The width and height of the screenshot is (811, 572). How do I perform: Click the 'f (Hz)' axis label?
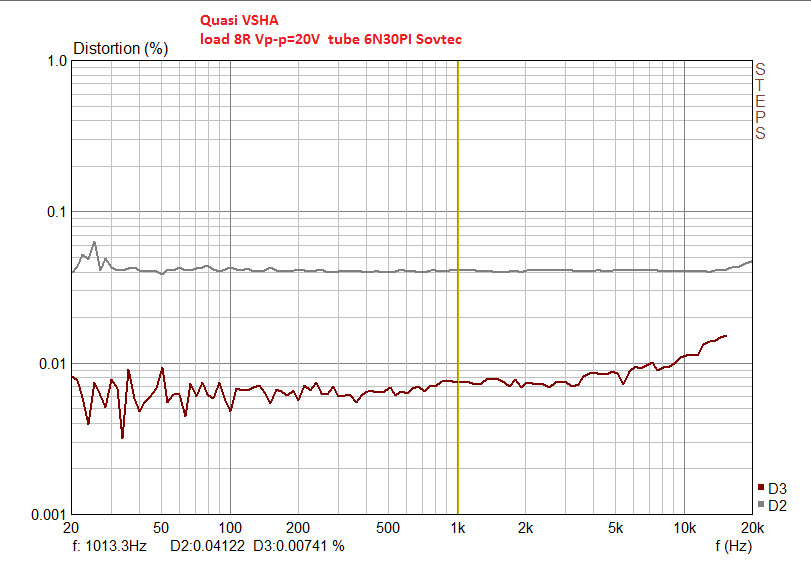point(733,546)
